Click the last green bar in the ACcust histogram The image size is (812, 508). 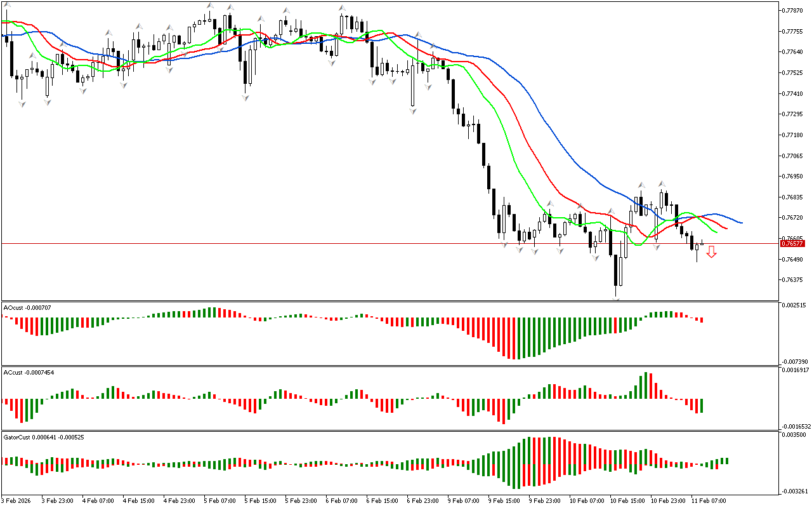702,405
